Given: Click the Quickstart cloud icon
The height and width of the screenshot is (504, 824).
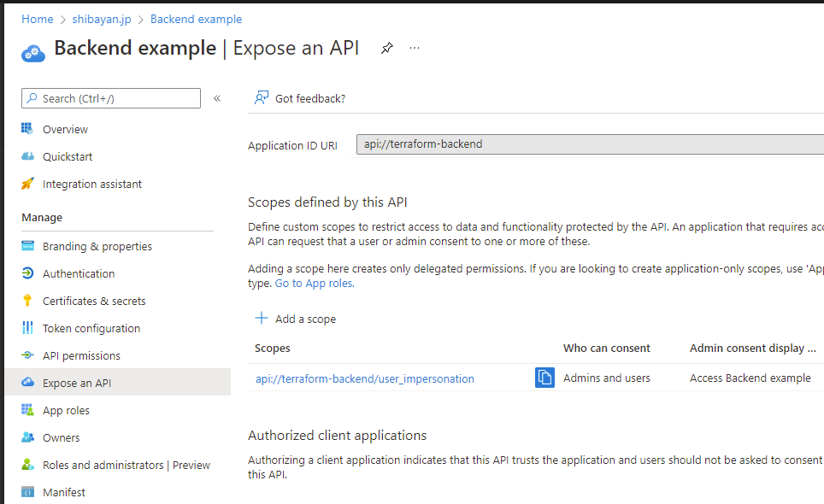Looking at the screenshot, I should (x=27, y=156).
